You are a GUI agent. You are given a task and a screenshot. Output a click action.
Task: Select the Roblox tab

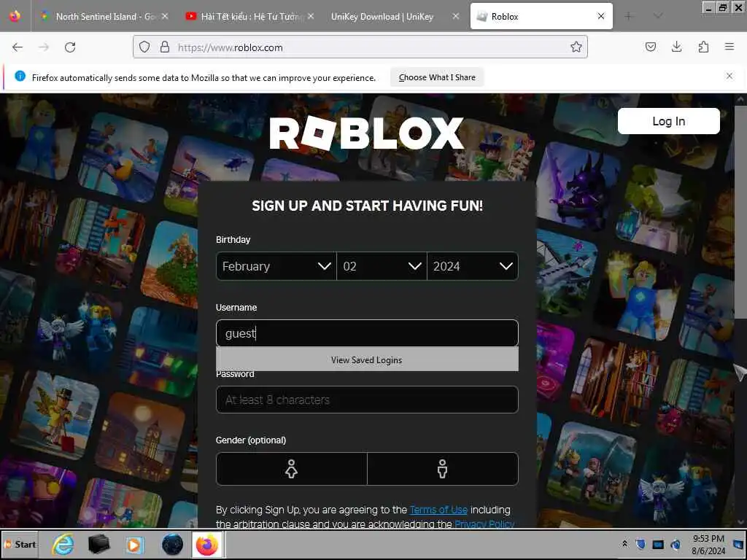pos(541,16)
